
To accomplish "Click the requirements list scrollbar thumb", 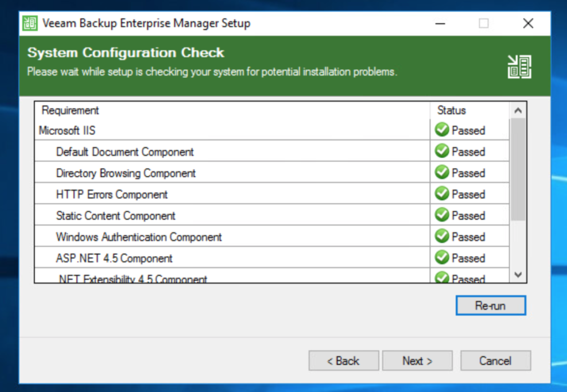I will click(518, 169).
